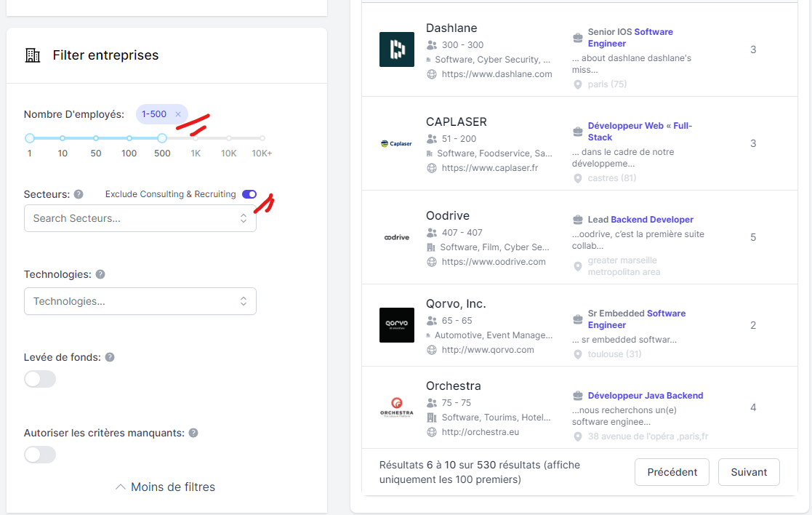
Task: Open the Dashlane company logo
Action: coord(397,49)
